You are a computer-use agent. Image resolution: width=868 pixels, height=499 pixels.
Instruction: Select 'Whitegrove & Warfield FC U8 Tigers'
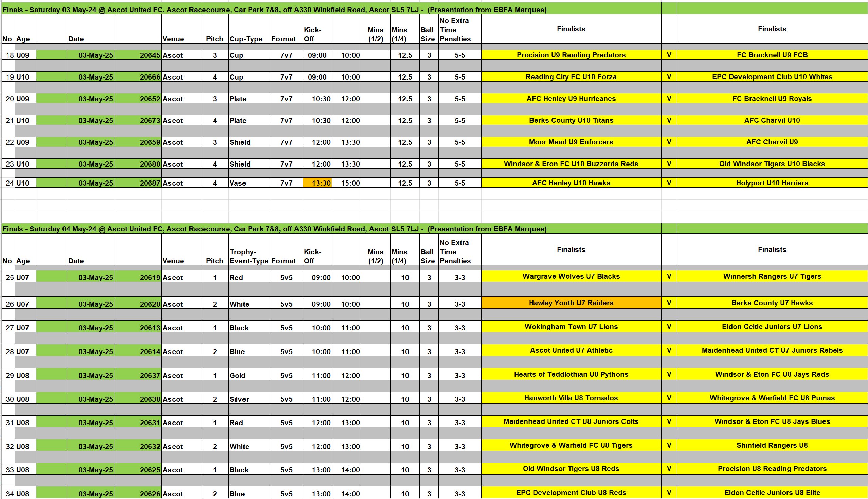571,445
